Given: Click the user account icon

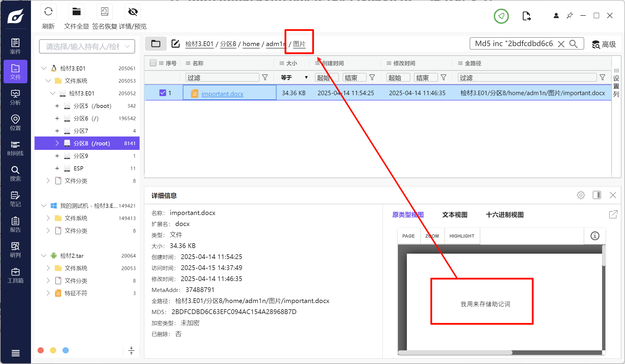Looking at the screenshot, I should coord(556,15).
